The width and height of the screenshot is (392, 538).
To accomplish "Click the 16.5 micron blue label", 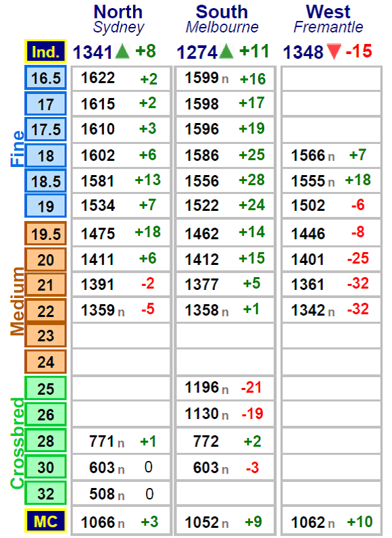I will (x=45, y=78).
